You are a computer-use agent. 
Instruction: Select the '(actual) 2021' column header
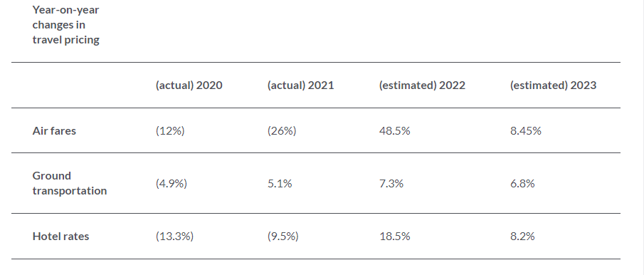[300, 85]
